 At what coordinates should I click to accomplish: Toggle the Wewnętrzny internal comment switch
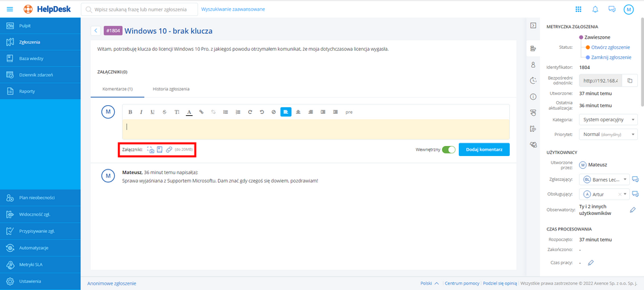coord(448,149)
